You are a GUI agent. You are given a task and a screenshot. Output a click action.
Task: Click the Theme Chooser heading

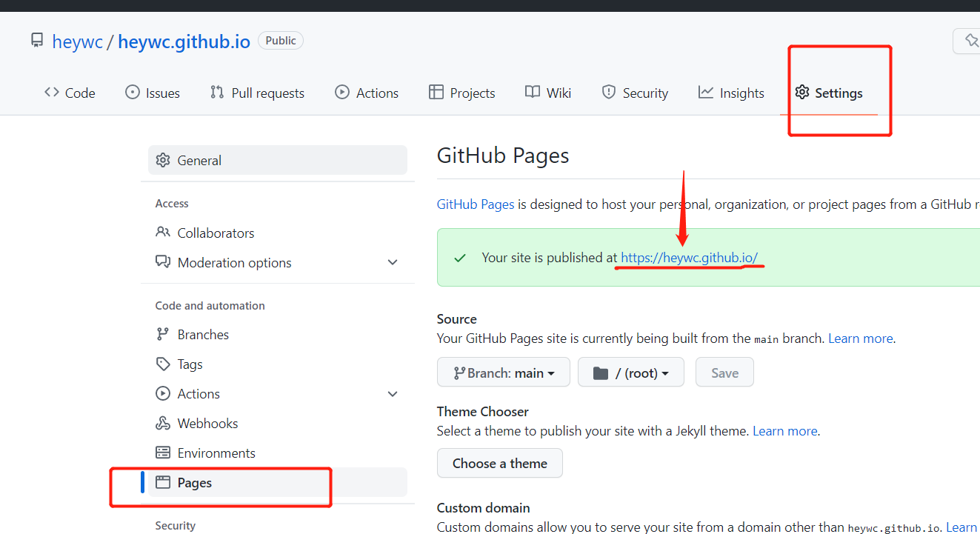483,412
